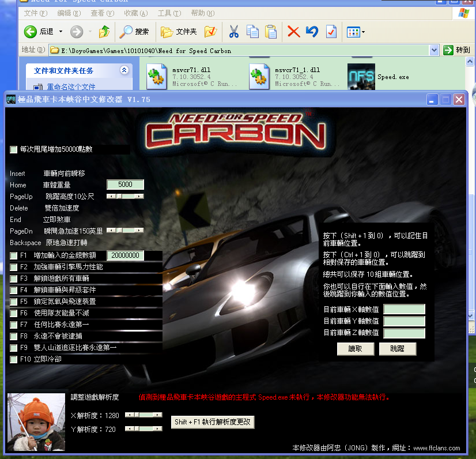Click the Forward arrow in Explorer toolbar

click(77, 32)
